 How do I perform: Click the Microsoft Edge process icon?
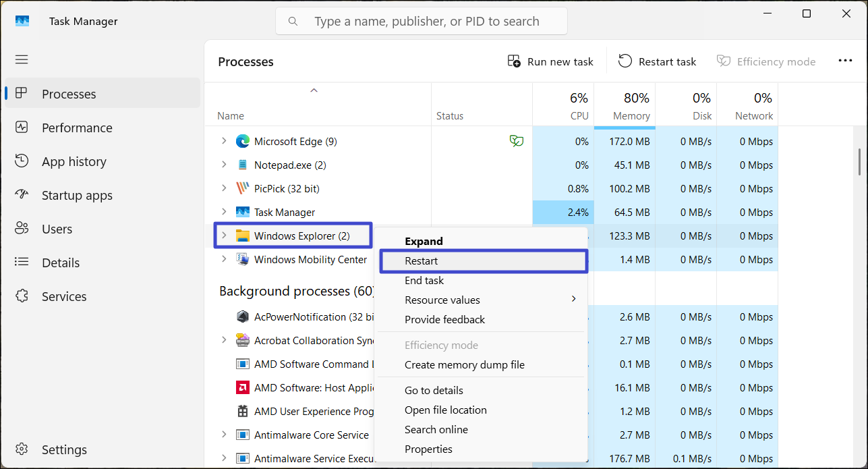pyautogui.click(x=243, y=142)
